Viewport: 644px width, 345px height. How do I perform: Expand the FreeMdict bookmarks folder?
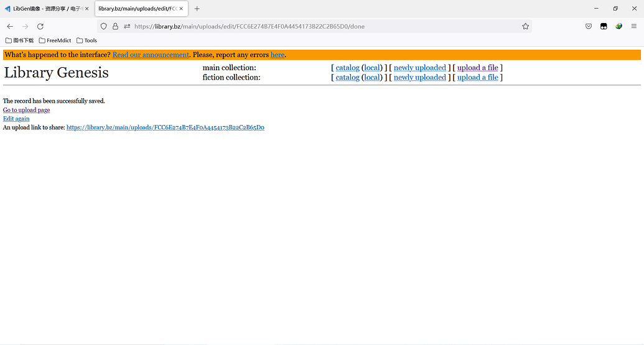[x=55, y=40]
